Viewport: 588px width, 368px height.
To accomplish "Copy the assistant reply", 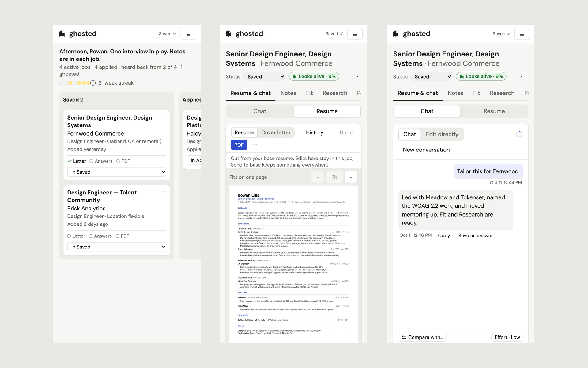I will pos(444,236).
